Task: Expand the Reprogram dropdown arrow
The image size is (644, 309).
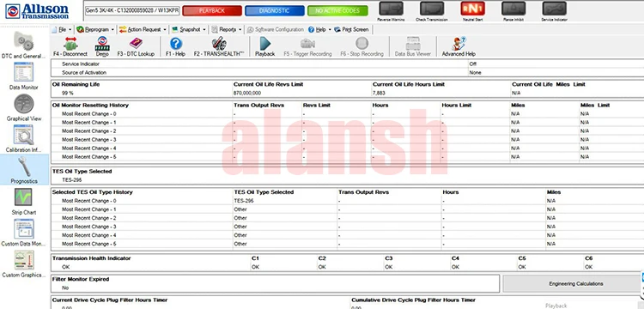Action: 112,30
